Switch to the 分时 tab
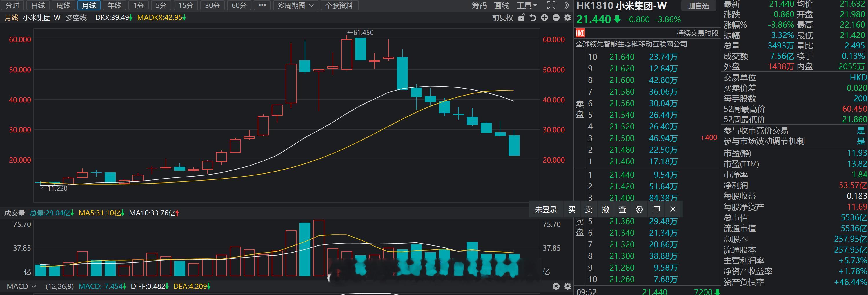The image size is (868, 295). click(x=12, y=6)
